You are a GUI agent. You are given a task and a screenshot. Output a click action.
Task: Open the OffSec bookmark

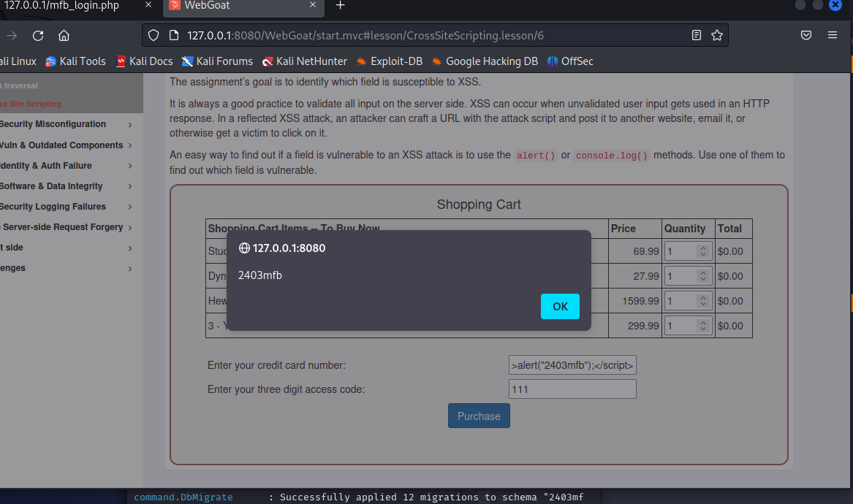coord(570,61)
